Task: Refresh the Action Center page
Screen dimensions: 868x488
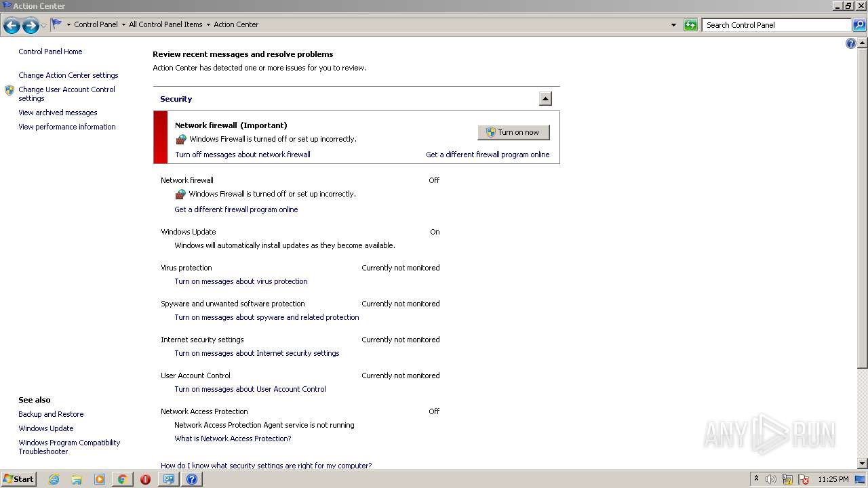Action: pos(690,25)
